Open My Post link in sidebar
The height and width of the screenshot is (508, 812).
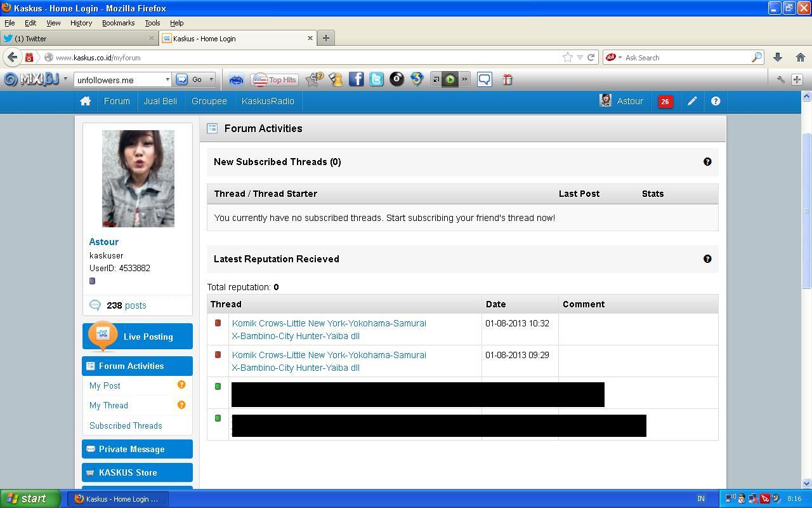(x=105, y=385)
